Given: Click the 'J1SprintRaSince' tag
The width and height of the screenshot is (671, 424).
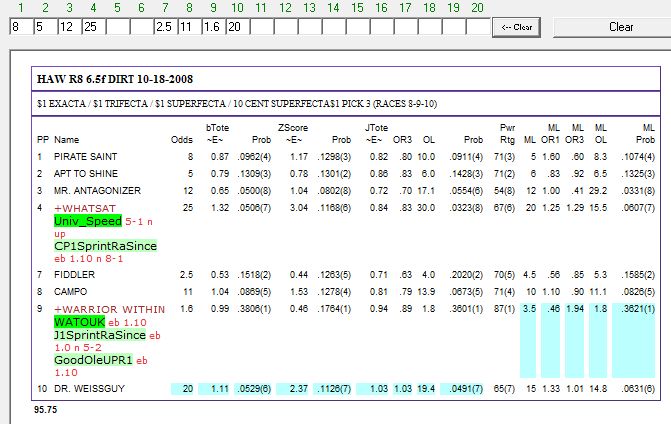Looking at the screenshot, I should (100, 335).
